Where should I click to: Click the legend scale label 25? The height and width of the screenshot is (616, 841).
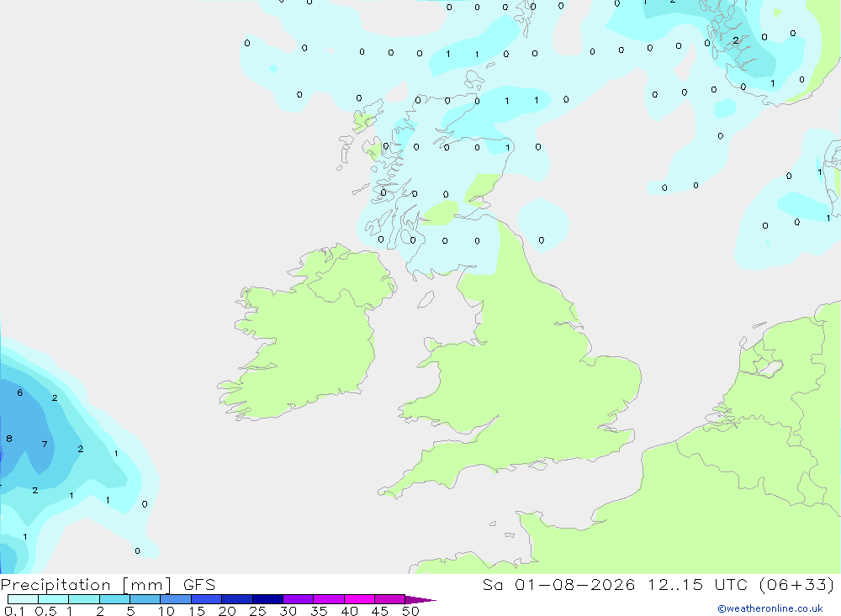257,611
